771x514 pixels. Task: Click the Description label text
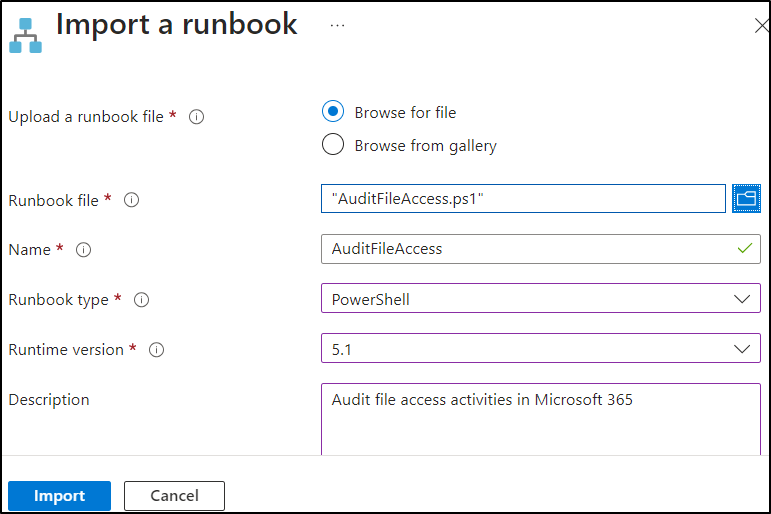pos(49,400)
